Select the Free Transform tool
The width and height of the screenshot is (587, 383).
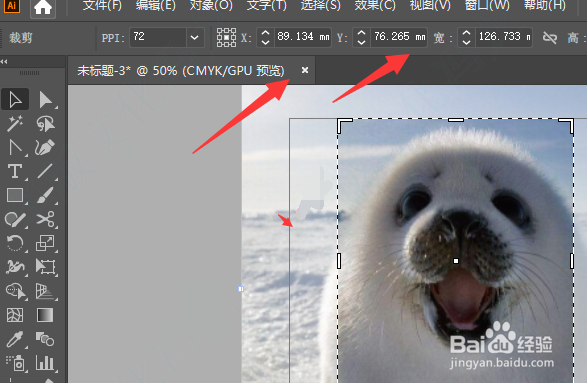[x=45, y=267]
